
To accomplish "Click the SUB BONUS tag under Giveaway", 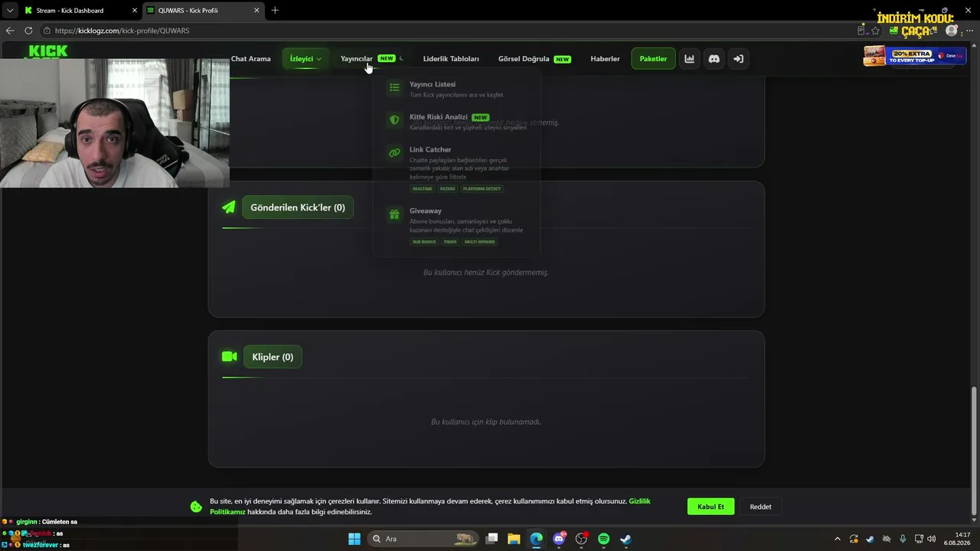I will pos(424,242).
